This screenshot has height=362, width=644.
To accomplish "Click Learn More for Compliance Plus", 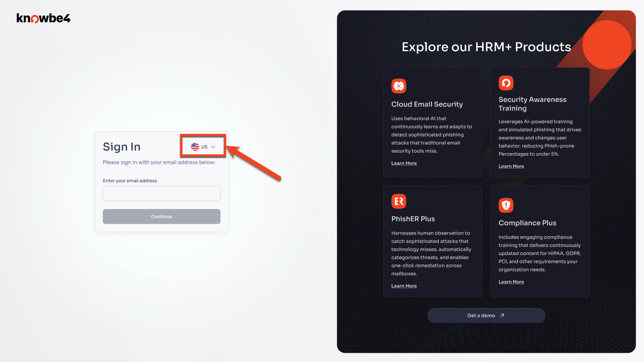I will tap(511, 281).
